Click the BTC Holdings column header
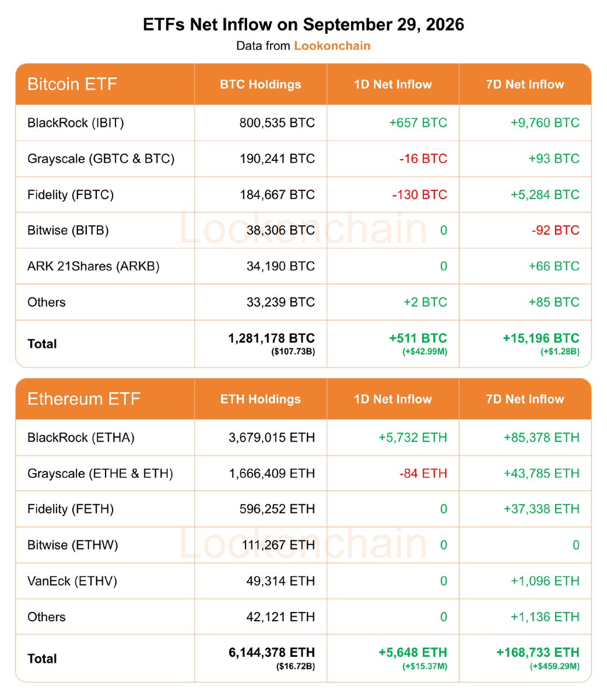The width and height of the screenshot is (607, 700). (x=260, y=84)
